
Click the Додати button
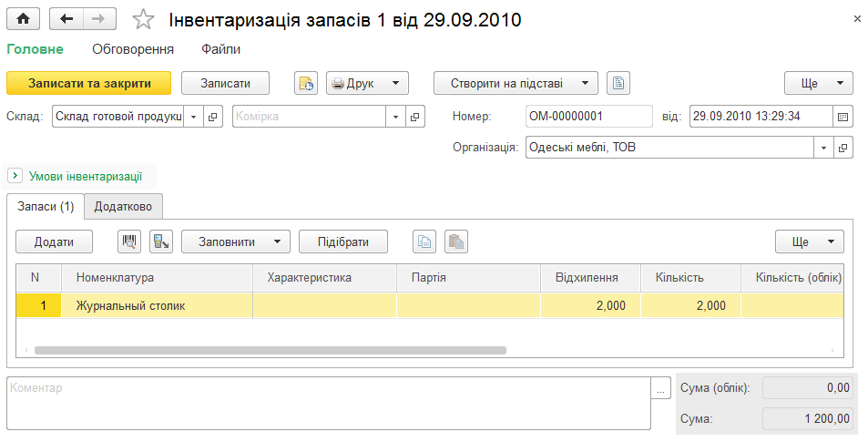point(55,242)
